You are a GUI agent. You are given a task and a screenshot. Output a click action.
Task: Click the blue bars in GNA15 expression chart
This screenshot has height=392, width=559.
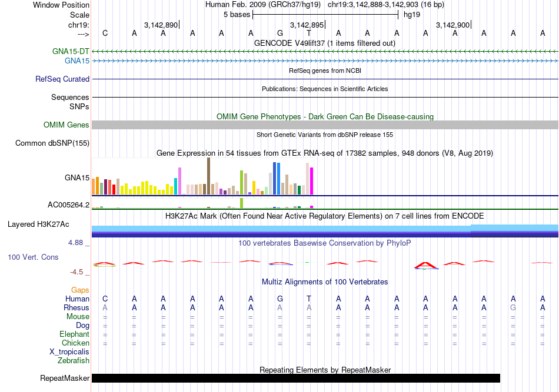point(277,179)
